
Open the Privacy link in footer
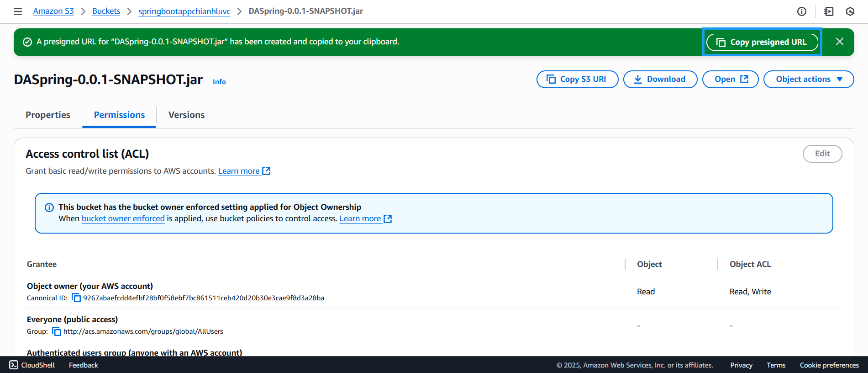pyautogui.click(x=741, y=365)
